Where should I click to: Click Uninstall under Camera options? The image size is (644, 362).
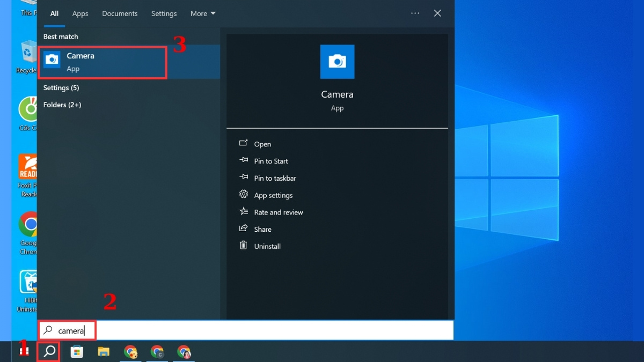point(267,246)
